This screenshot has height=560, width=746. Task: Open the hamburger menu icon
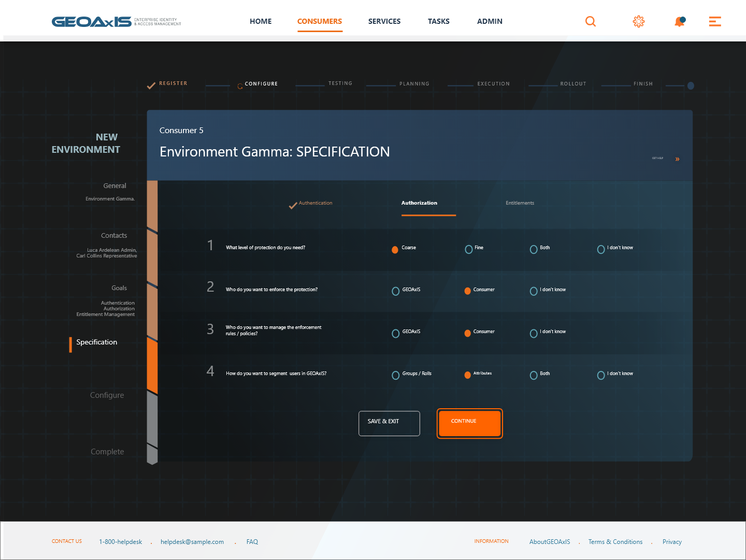[715, 21]
